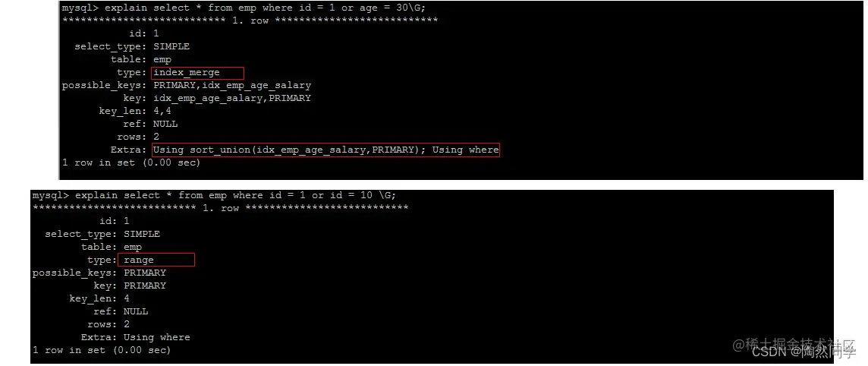The height and width of the screenshot is (366, 868).
Task: Click the SIMPLE select_type in second result
Action: pos(142,234)
